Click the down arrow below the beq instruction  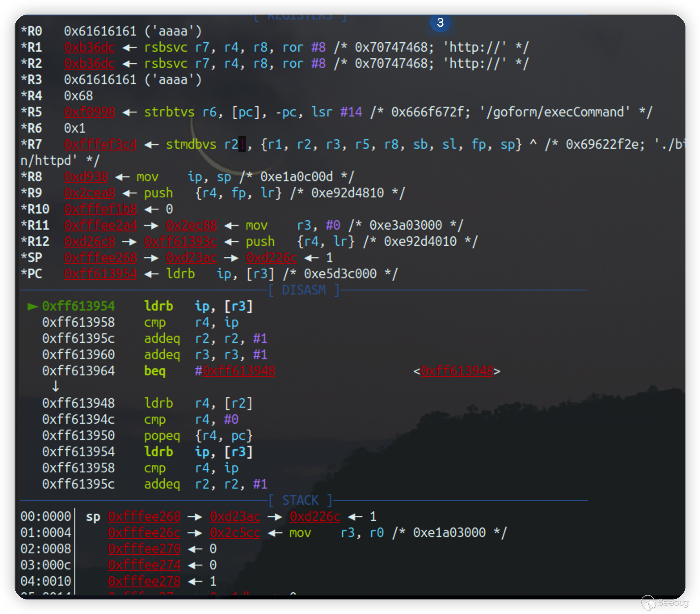coord(55,387)
